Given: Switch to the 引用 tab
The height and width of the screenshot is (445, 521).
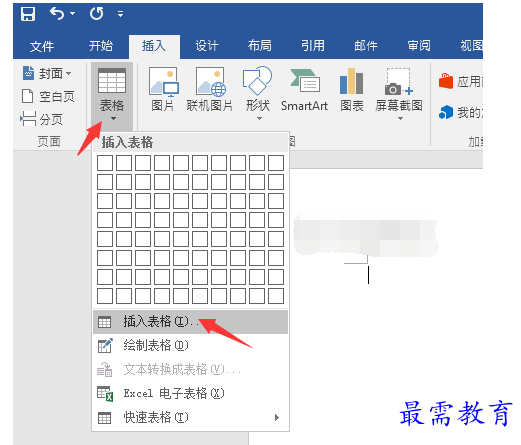Looking at the screenshot, I should pyautogui.click(x=313, y=46).
